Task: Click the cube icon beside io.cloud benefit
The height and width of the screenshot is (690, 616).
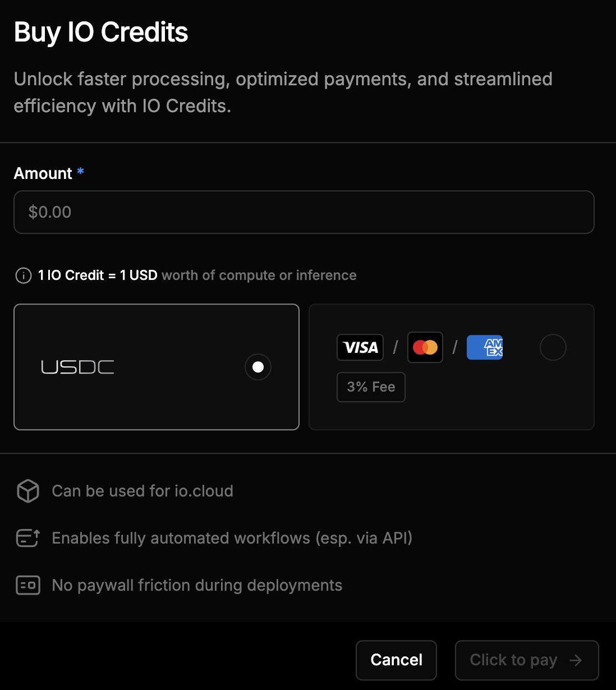Action: [x=27, y=491]
